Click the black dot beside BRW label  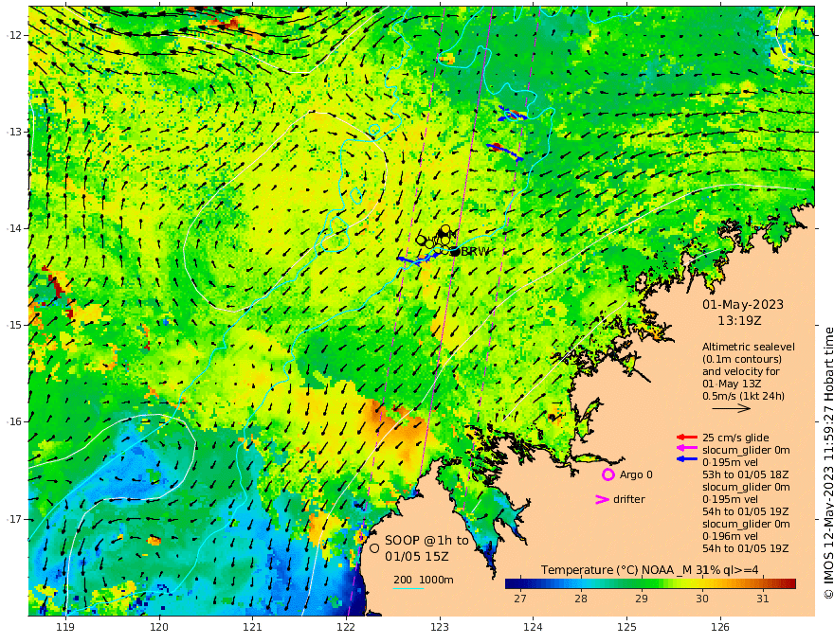(x=455, y=251)
